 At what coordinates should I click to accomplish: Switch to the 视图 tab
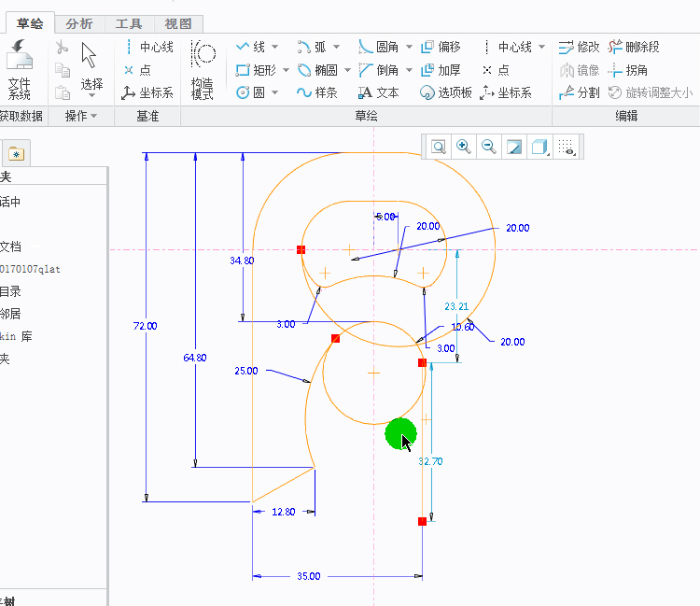coord(178,23)
